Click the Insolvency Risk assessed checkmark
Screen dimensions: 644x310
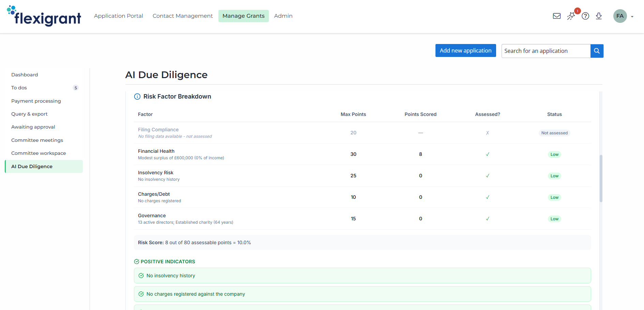pyautogui.click(x=488, y=176)
